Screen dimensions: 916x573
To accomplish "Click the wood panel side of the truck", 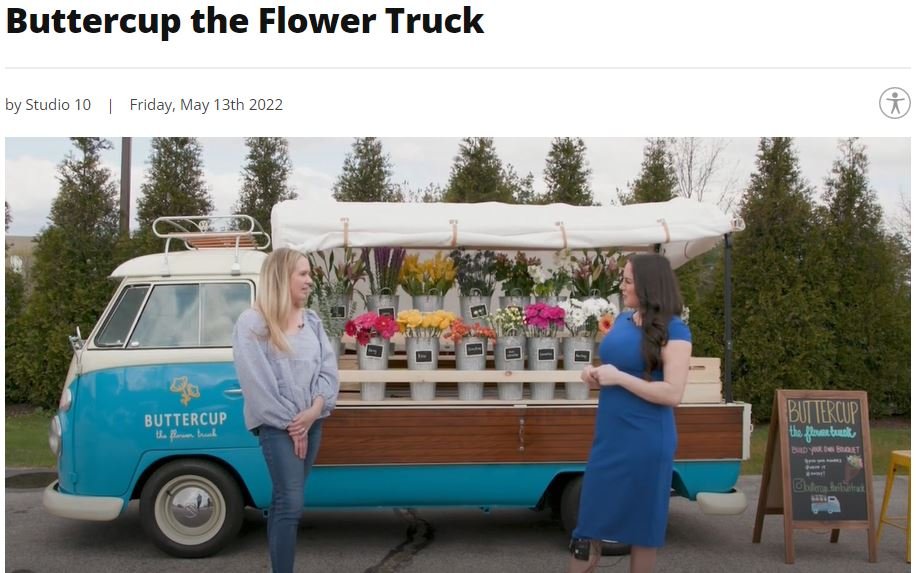I will click(529, 434).
